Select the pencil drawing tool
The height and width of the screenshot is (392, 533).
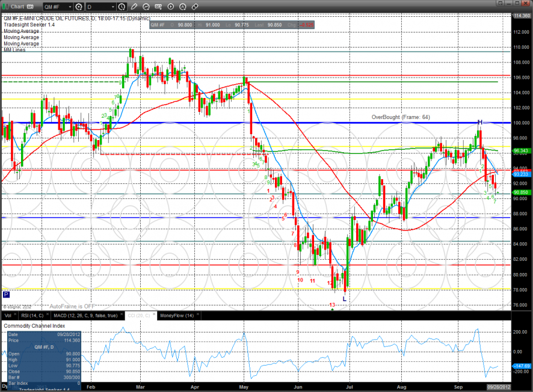click(134, 7)
